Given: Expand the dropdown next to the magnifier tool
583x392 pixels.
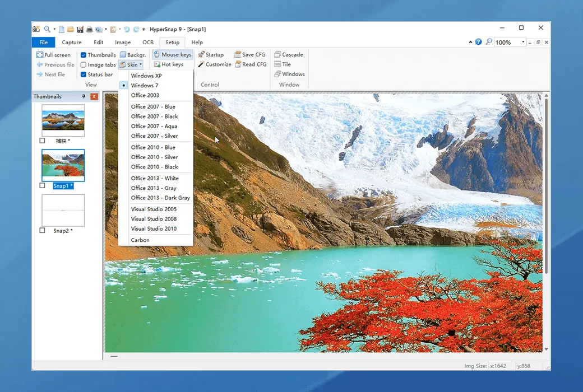Looking at the screenshot, I should (54, 29).
